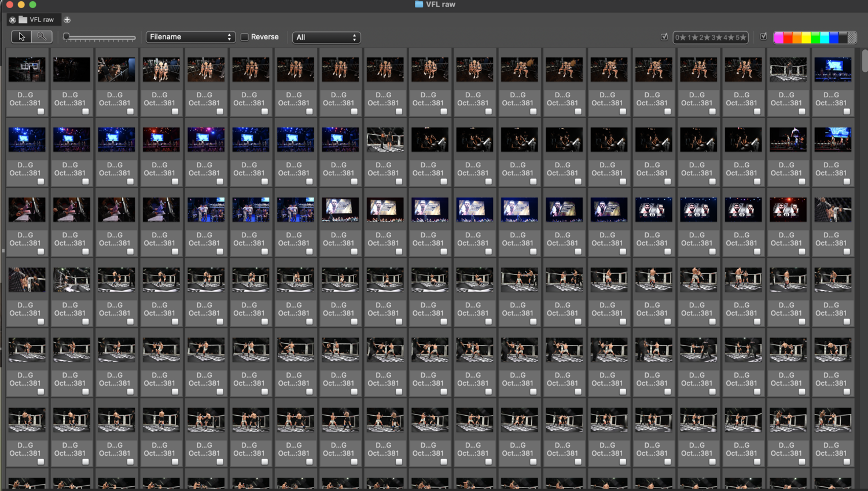Close the VFL raw tab

pos(12,20)
